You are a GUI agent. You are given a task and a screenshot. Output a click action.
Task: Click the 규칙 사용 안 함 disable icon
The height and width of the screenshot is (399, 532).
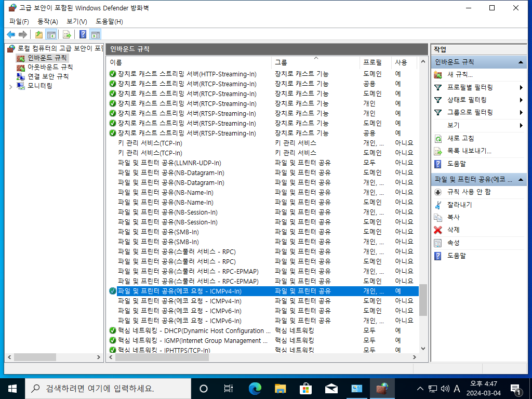click(x=438, y=192)
